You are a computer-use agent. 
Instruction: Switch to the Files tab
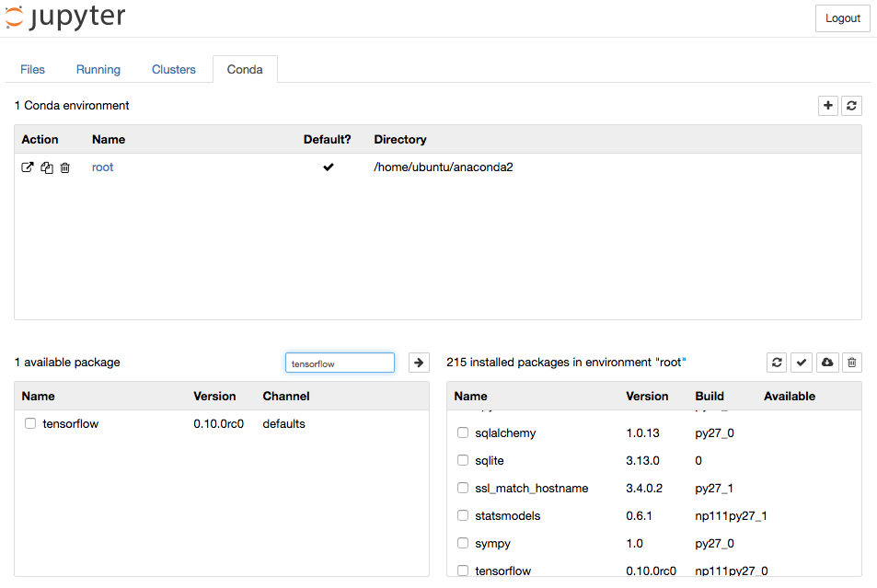pyautogui.click(x=32, y=70)
